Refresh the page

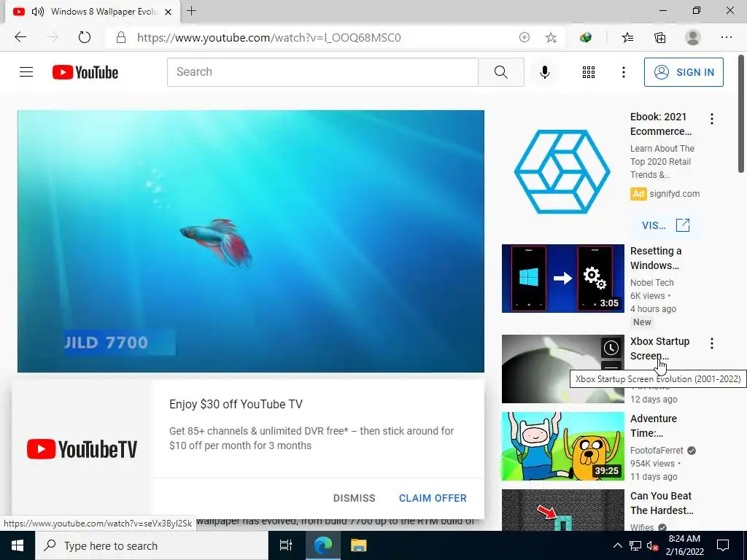pyautogui.click(x=85, y=37)
